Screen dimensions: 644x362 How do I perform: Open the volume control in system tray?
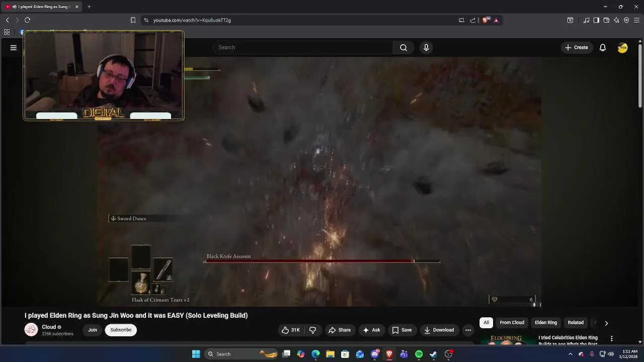(x=611, y=354)
